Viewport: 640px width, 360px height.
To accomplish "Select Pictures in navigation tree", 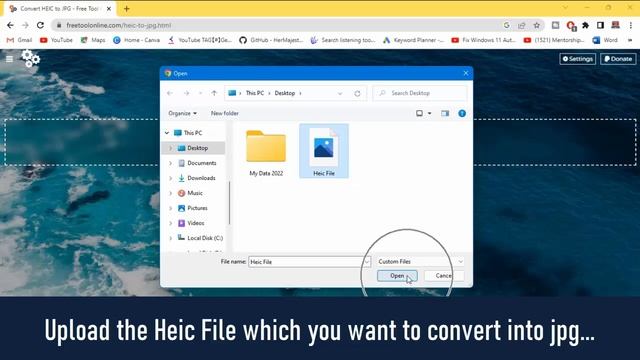I will point(197,208).
